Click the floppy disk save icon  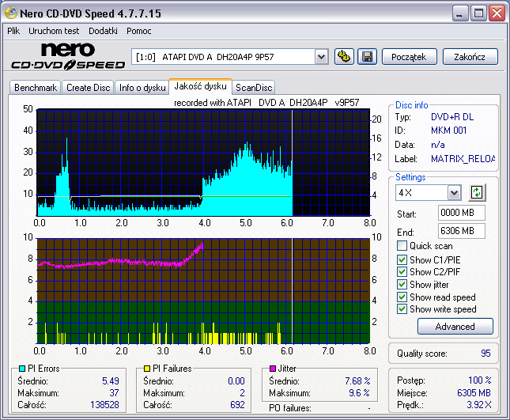367,57
